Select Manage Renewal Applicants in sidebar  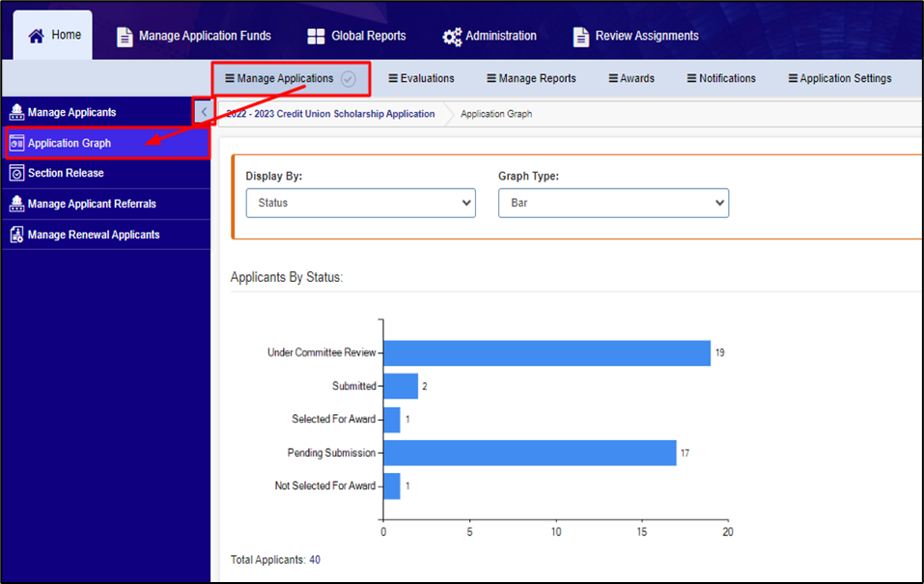click(107, 235)
